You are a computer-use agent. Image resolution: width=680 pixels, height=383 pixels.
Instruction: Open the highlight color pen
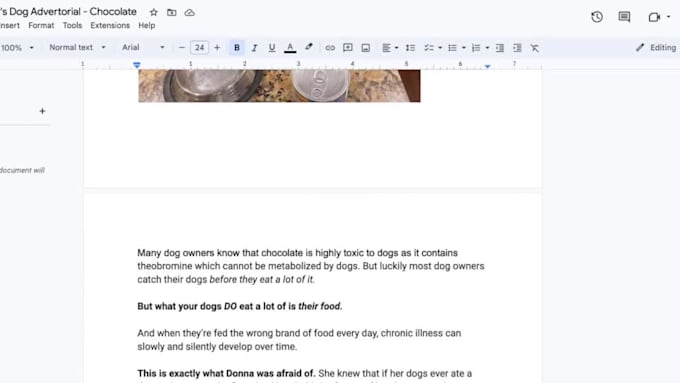pyautogui.click(x=309, y=47)
